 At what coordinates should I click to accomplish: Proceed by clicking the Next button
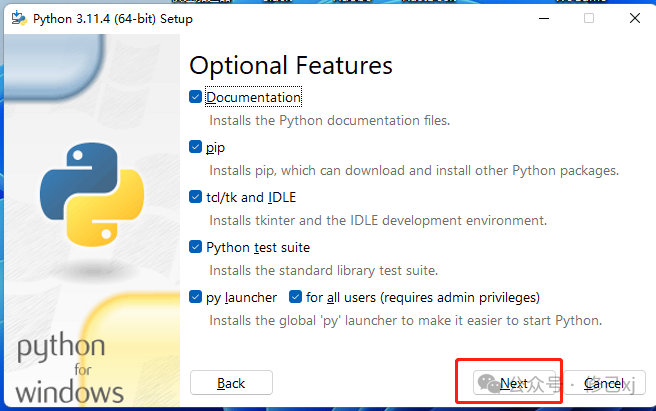coord(514,383)
